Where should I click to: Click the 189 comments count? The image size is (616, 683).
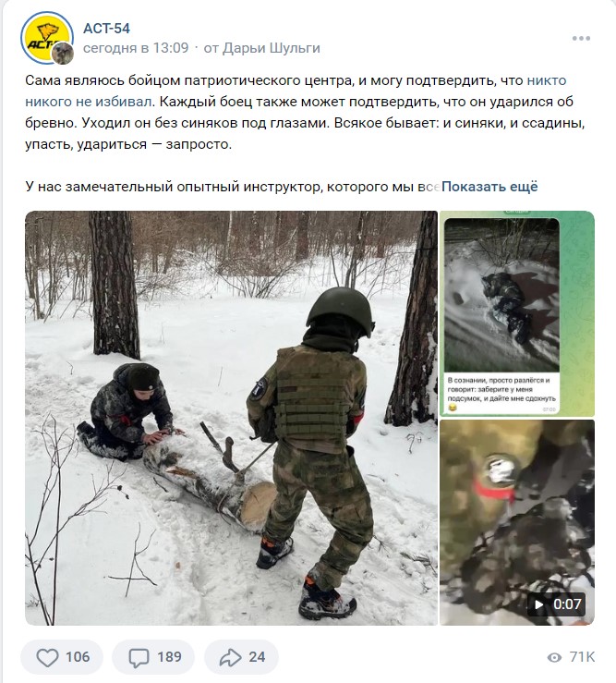pos(169,657)
